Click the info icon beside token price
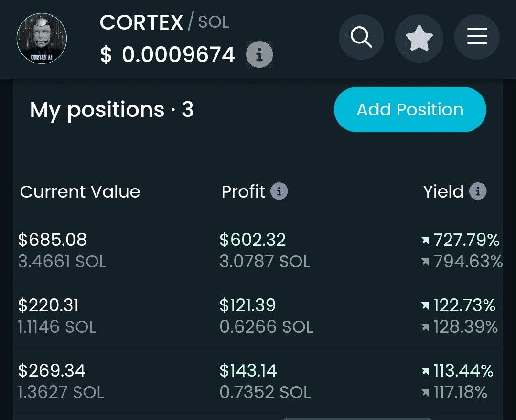The width and height of the screenshot is (516, 420). click(x=259, y=54)
